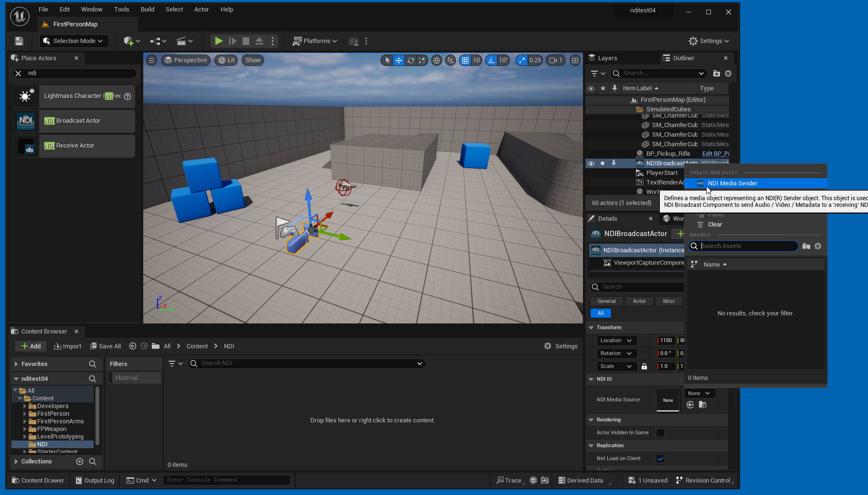
Task: Click the Import button
Action: [x=68, y=346]
